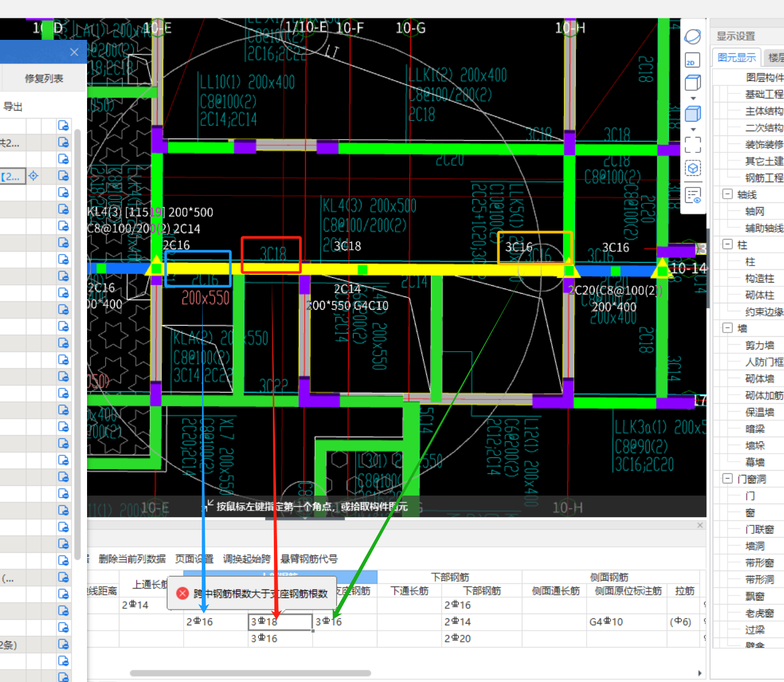Switch to 图元显示 tab
The width and height of the screenshot is (784, 682).
[736, 57]
